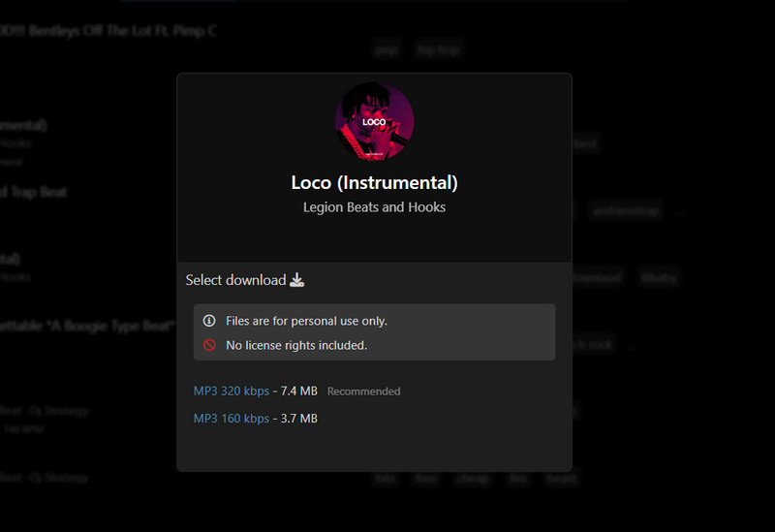Select the dimmed hip hop tag in background
The width and height of the screenshot is (775, 532).
click(x=437, y=49)
